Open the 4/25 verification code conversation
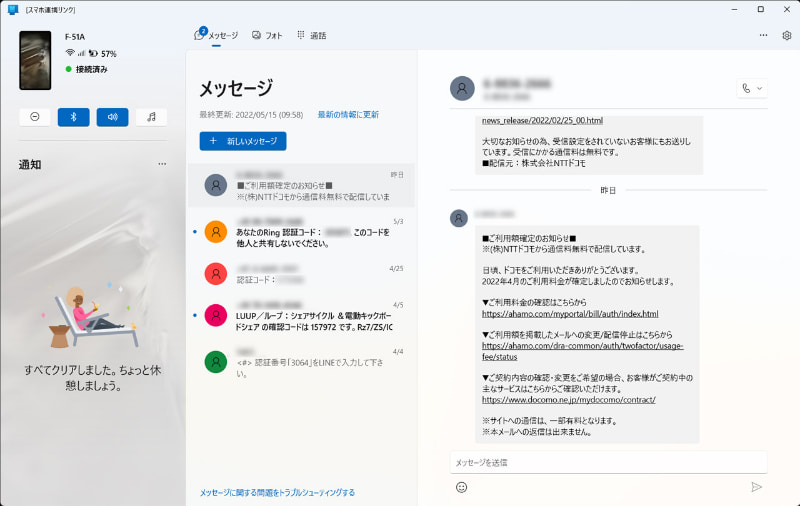The image size is (800, 506). (301, 274)
